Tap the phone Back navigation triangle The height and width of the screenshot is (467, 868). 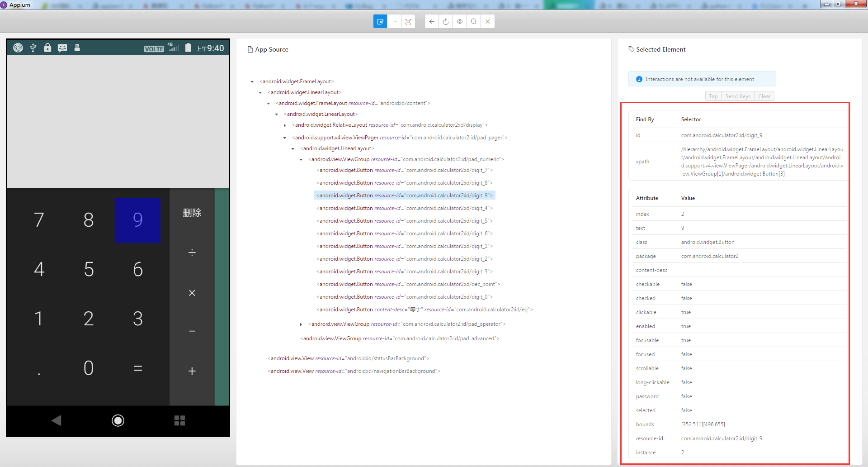57,420
